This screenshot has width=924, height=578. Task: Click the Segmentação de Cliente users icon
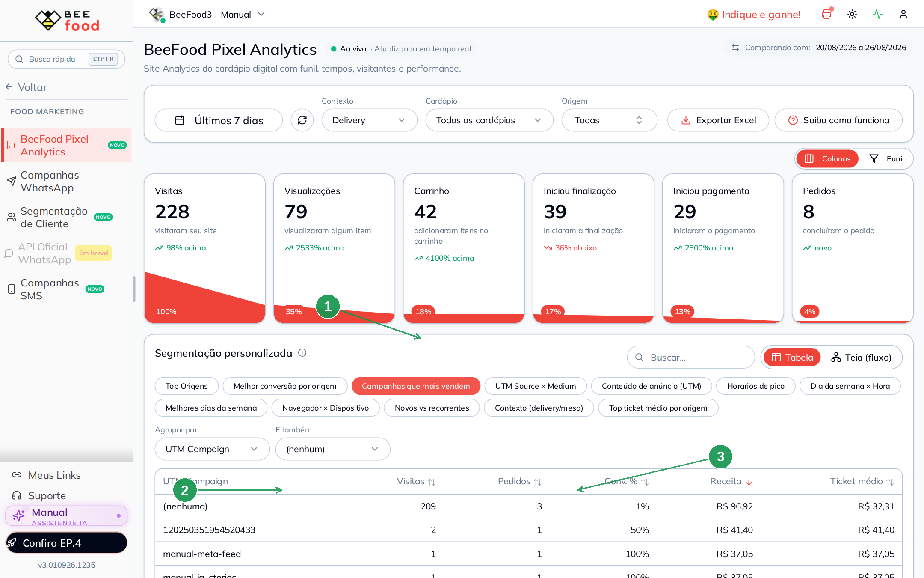point(12,217)
